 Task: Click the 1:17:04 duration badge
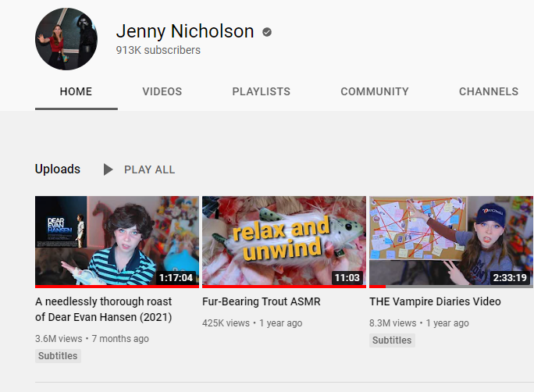176,277
